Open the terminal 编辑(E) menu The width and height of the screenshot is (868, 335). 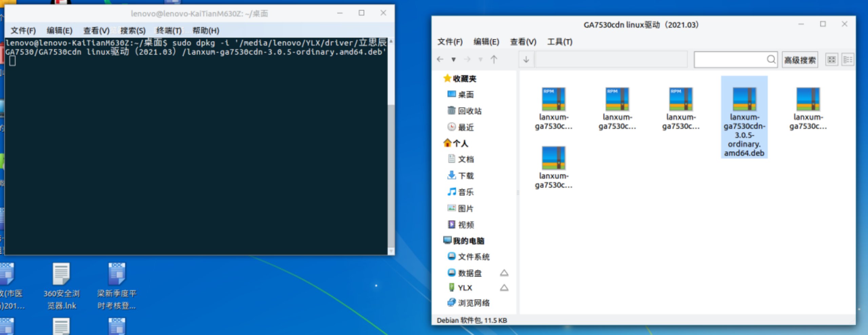[x=60, y=31]
